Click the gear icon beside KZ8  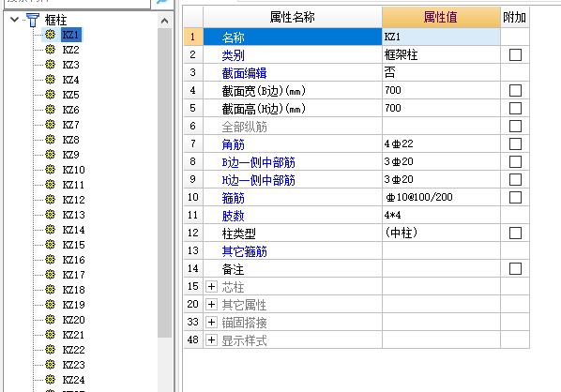(x=50, y=140)
